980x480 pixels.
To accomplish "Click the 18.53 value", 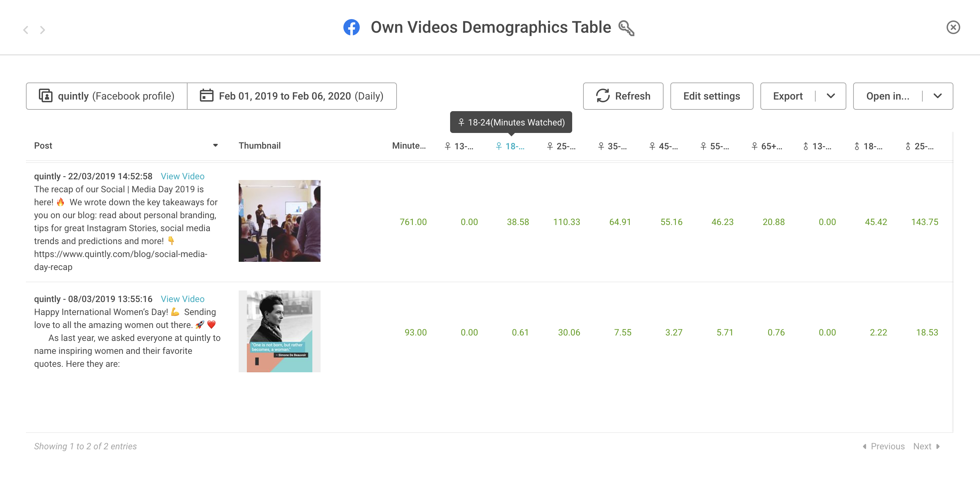I will (927, 332).
